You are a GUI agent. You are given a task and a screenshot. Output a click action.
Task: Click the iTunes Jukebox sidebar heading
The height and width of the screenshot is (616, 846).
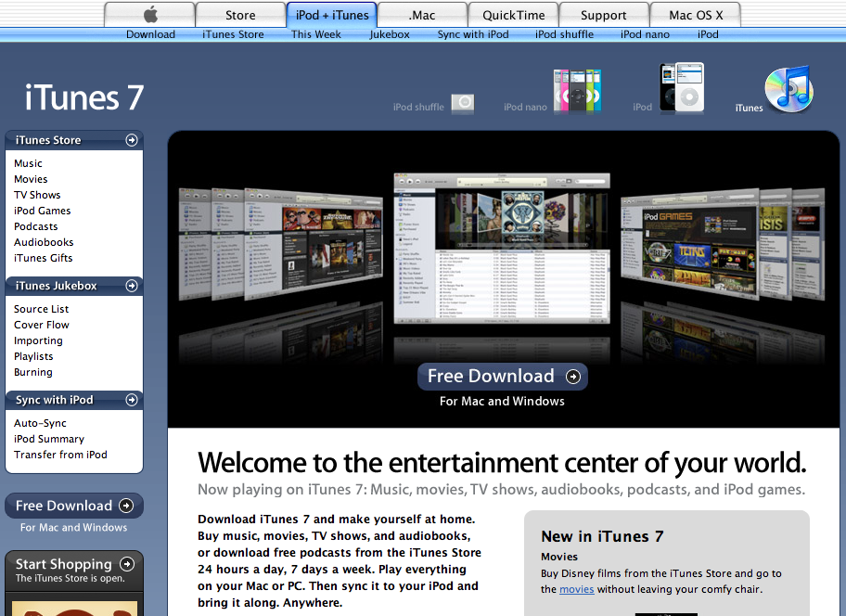click(x=56, y=286)
